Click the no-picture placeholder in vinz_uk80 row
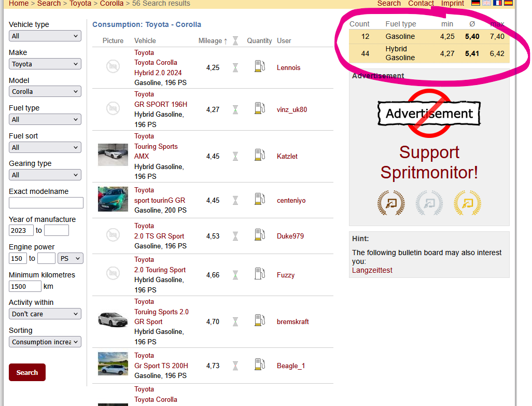This screenshot has width=532, height=406. (x=113, y=108)
